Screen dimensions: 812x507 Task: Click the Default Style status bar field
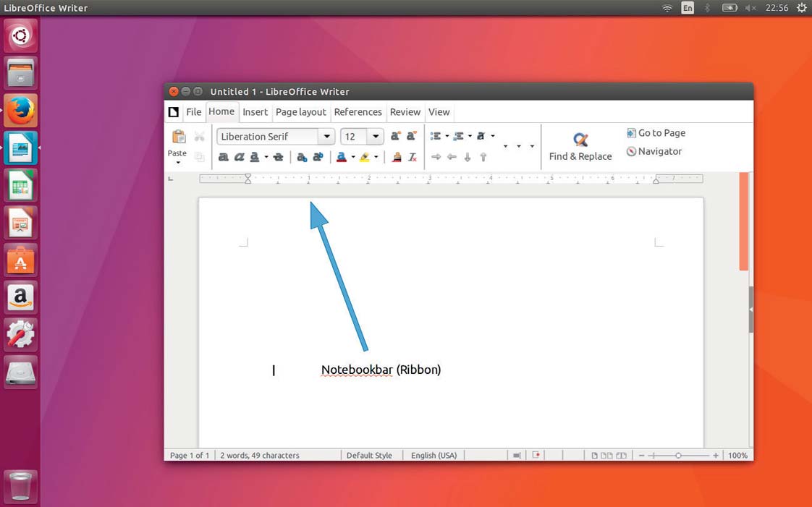[x=369, y=455]
